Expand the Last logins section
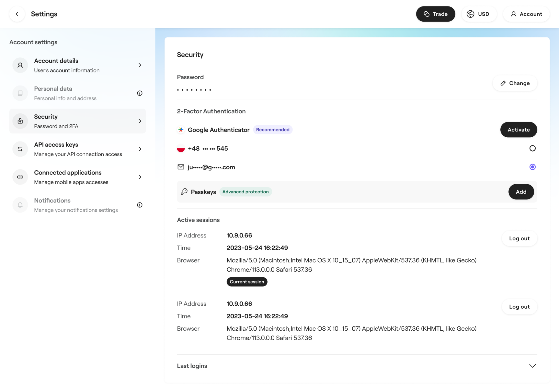559x392 pixels. coord(532,366)
